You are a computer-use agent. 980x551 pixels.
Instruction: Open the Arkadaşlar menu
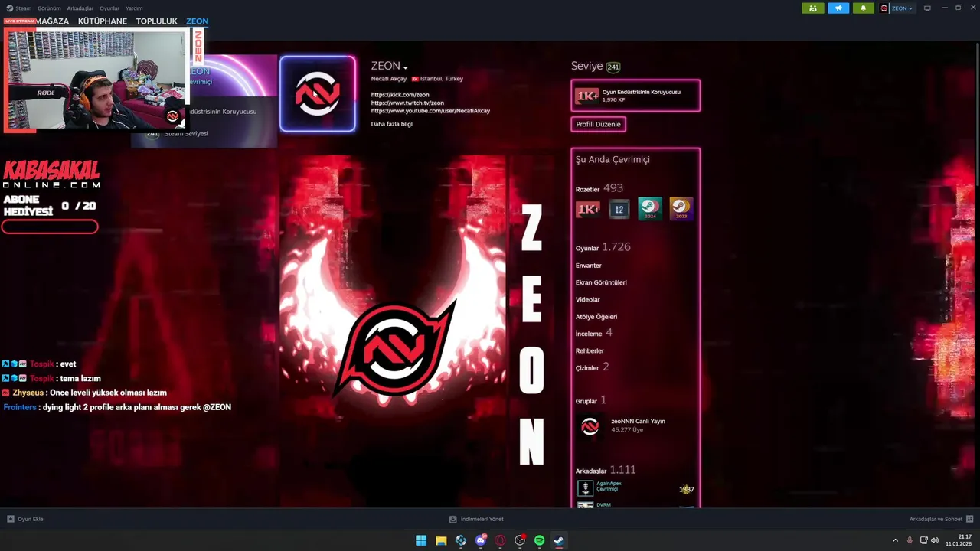coord(80,8)
